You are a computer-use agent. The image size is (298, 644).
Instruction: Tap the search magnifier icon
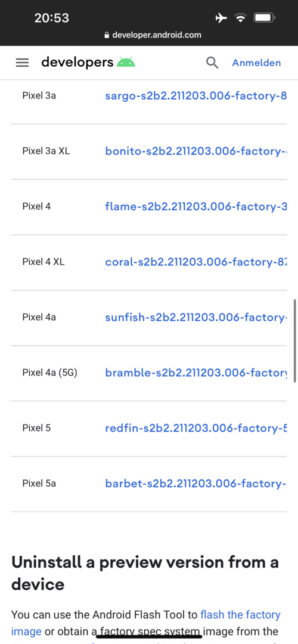[x=212, y=63]
